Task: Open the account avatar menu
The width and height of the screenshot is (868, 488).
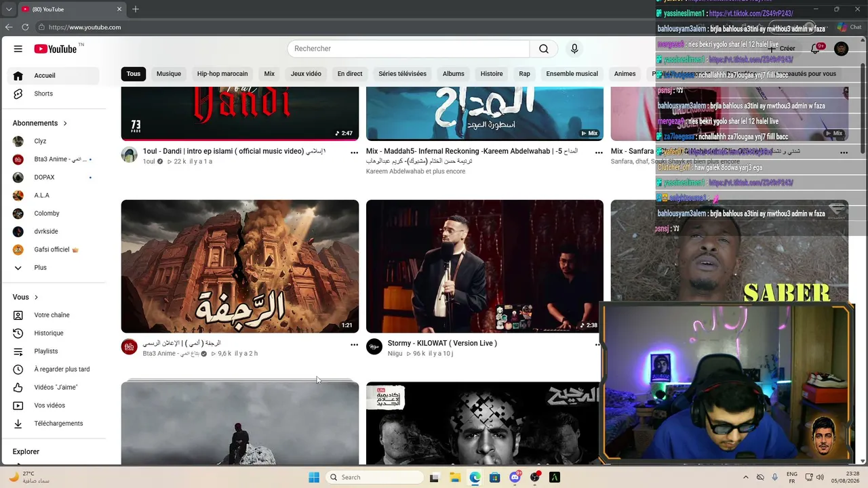Action: click(841, 49)
